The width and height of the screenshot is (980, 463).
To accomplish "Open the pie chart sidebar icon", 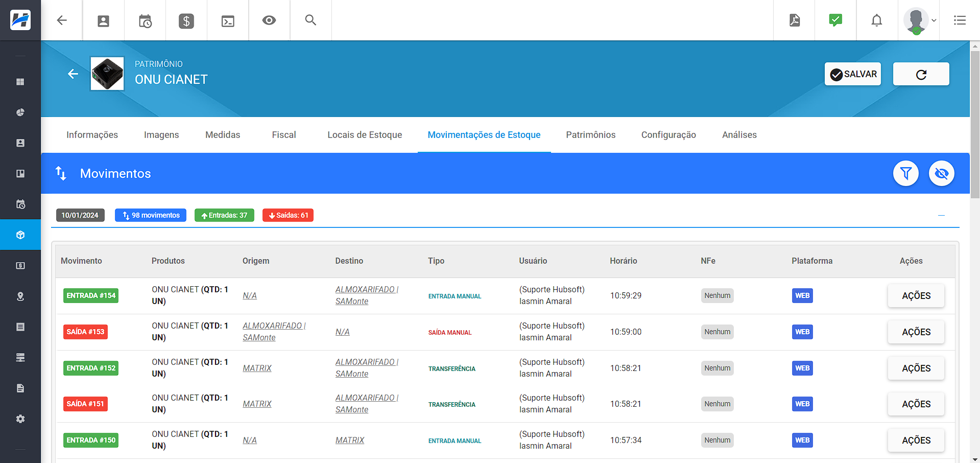I will [x=20, y=112].
